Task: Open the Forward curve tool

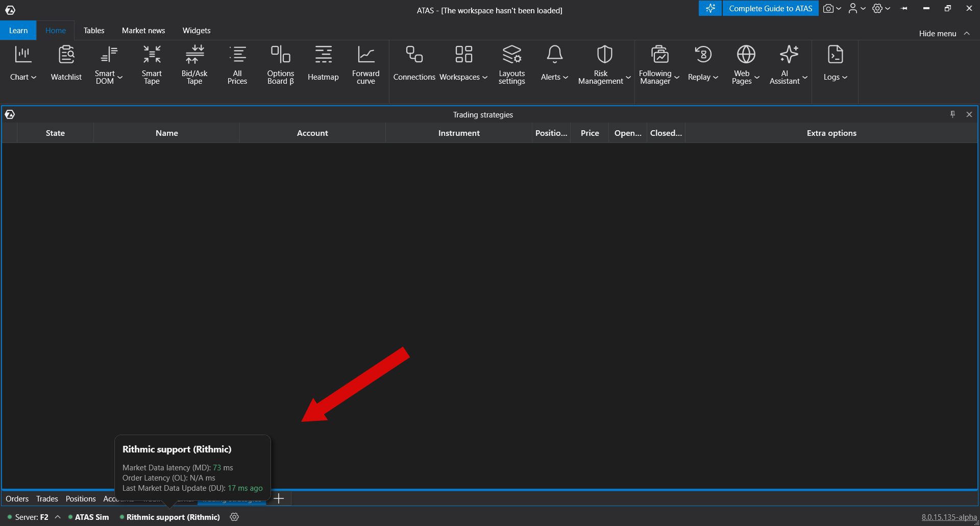Action: [x=366, y=64]
